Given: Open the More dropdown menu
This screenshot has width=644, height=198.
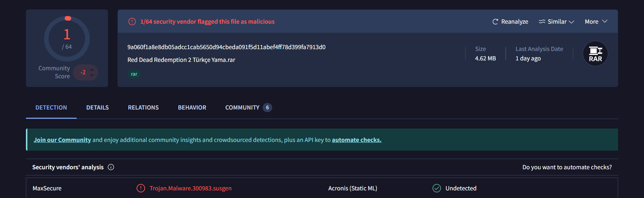Looking at the screenshot, I should pos(596,22).
